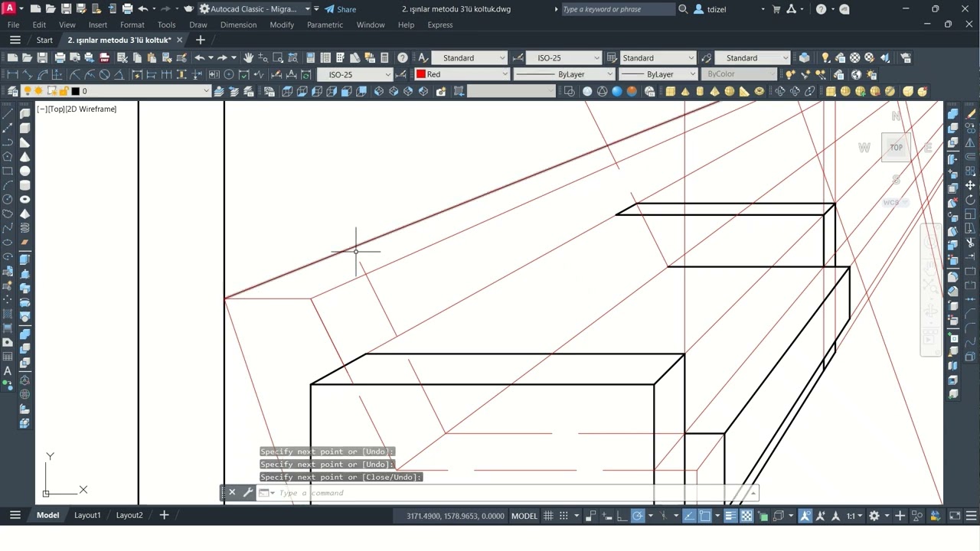Select the Line tool in Draw toolbar
This screenshot has width=980, height=551.
click(8, 113)
